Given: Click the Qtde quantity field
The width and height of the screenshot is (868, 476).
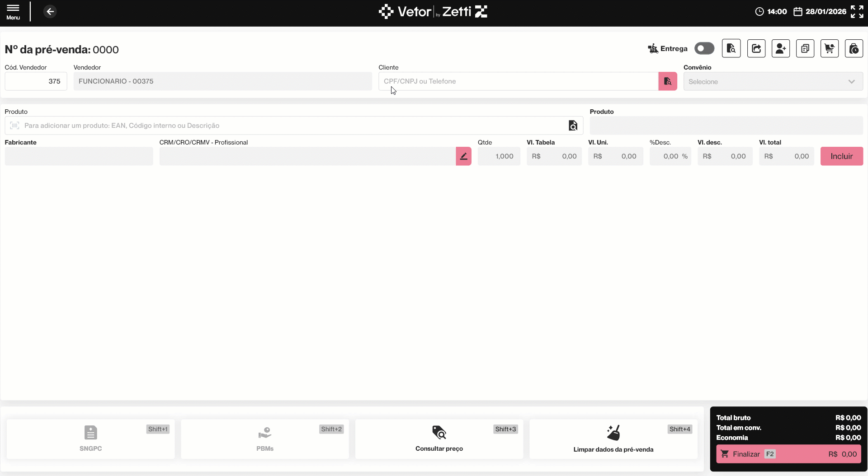Looking at the screenshot, I should click(499, 156).
